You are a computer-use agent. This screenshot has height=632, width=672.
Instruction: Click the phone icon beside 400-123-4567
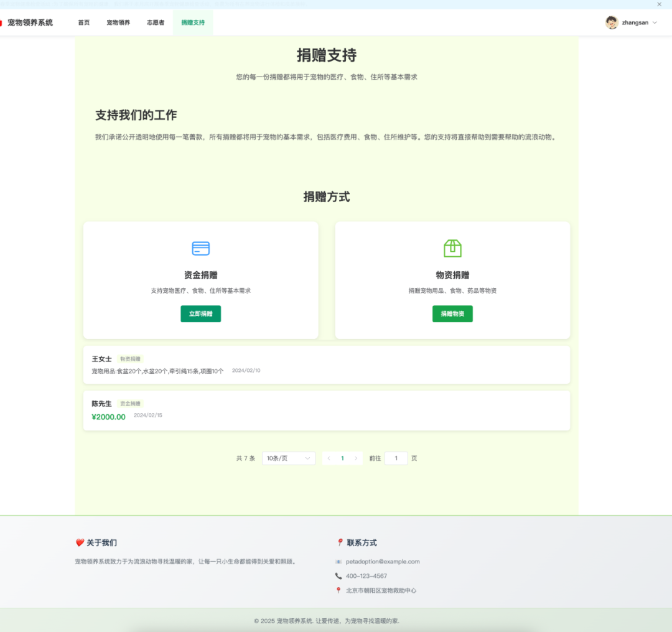point(338,576)
